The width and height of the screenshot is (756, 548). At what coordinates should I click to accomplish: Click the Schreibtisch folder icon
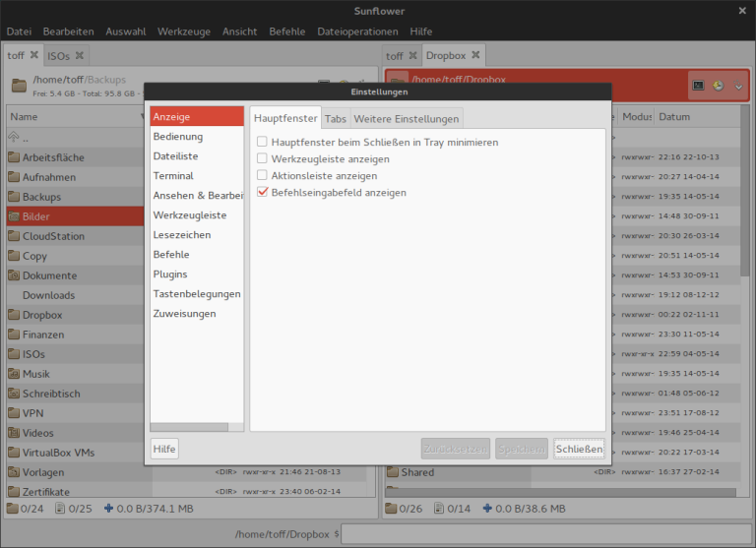tap(14, 394)
